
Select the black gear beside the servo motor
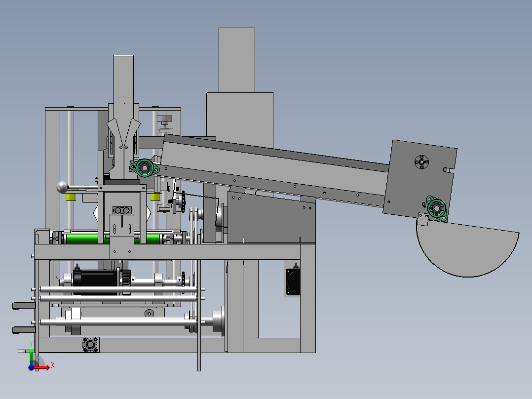[x=126, y=282]
